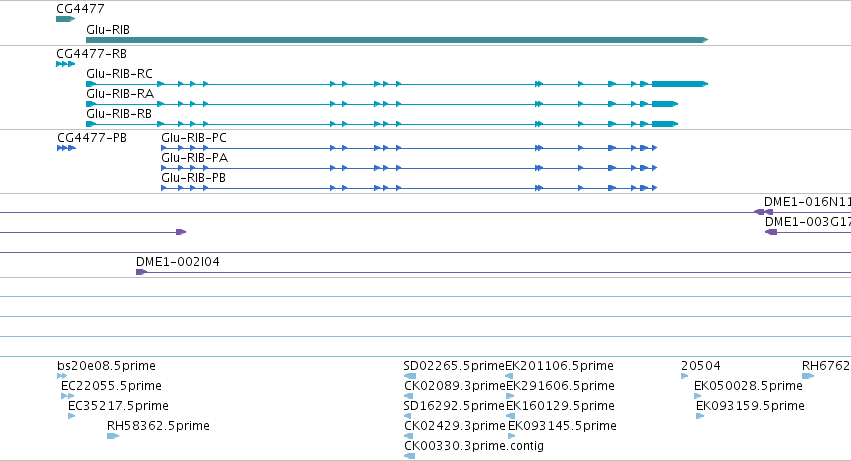851x461 pixels.
Task: Select the thick terminal exon of Glu-RIB-RC
Action: click(680, 84)
